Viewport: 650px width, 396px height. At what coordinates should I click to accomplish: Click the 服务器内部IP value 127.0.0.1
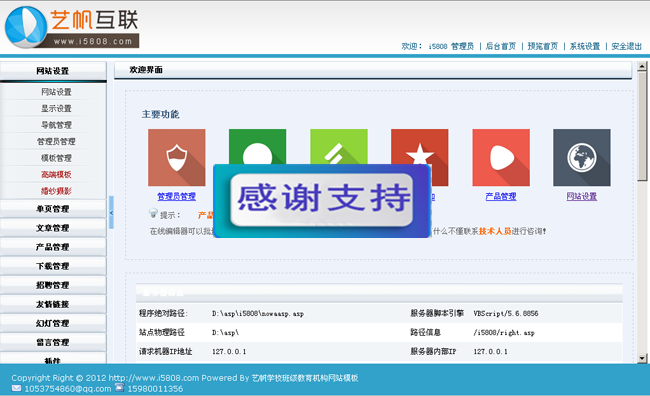(490, 352)
